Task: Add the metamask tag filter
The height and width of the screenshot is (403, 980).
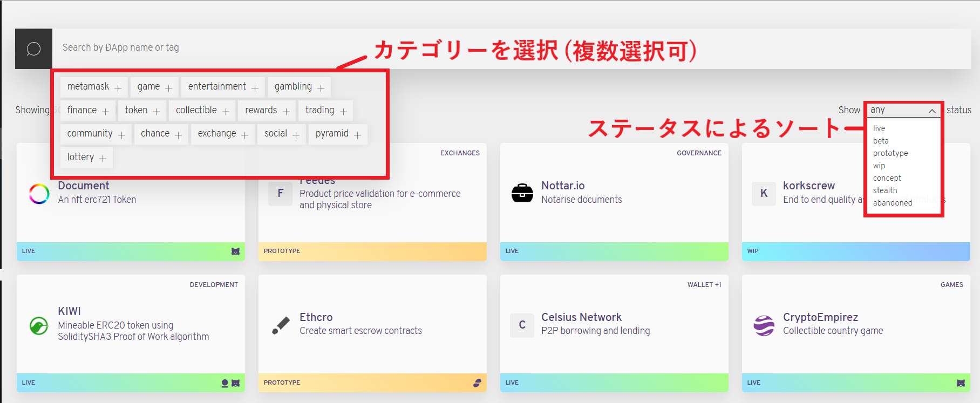Action: point(94,87)
